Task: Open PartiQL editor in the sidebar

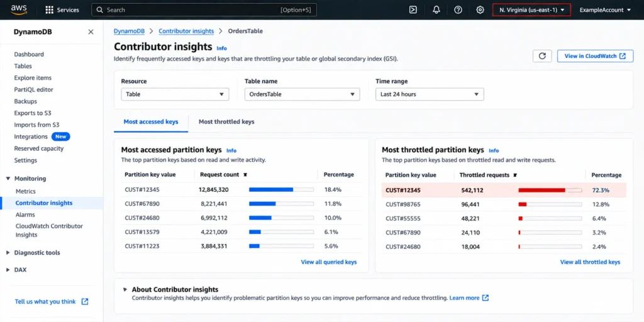Action: tap(34, 89)
